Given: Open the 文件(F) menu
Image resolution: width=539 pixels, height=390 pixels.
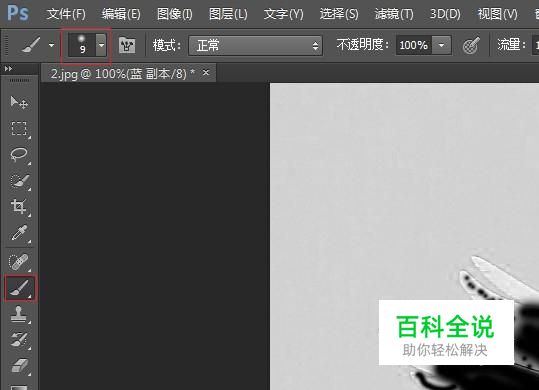Looking at the screenshot, I should pos(66,14).
